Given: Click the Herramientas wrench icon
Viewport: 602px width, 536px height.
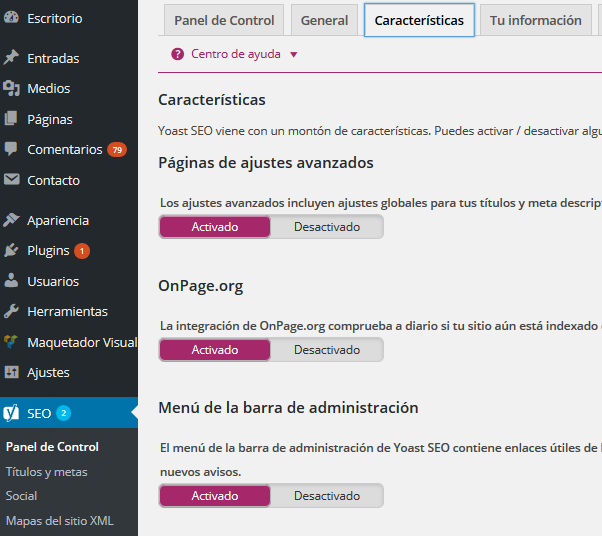Looking at the screenshot, I should click(11, 311).
